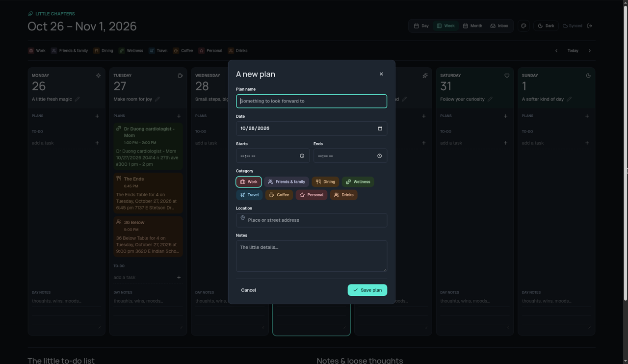628x364 pixels.
Task: Click the Location address field
Action: (312, 220)
